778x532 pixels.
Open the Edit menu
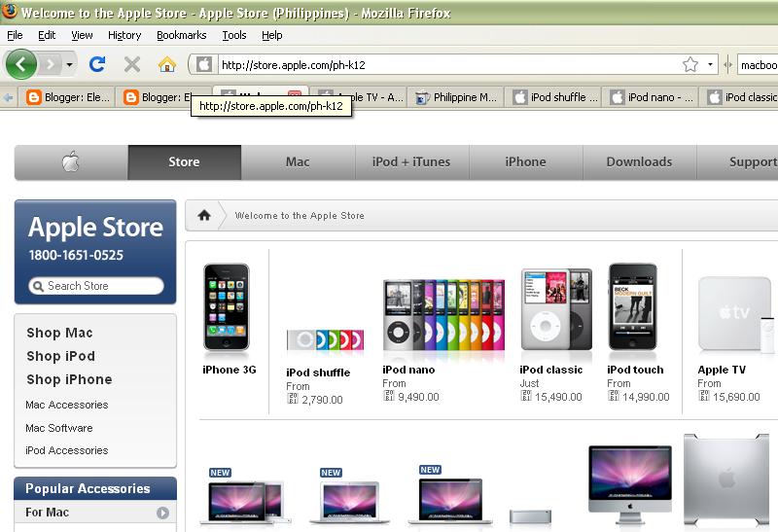[x=47, y=35]
